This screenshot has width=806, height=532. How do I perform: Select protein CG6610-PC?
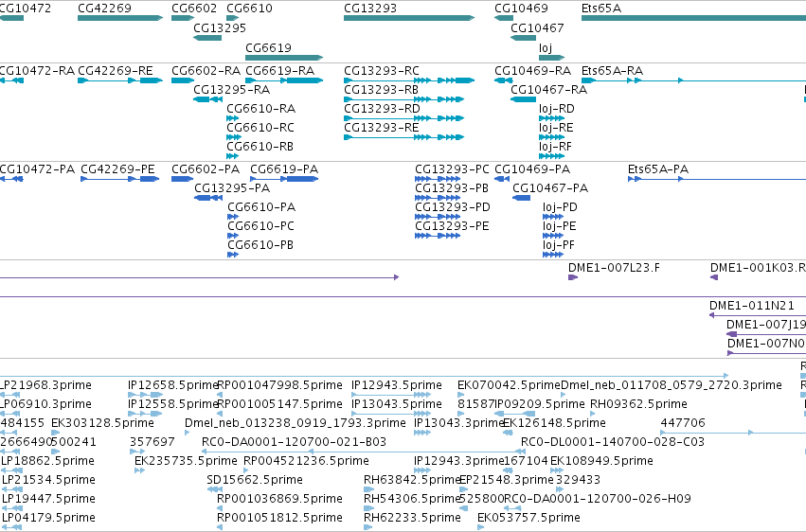pos(261,226)
